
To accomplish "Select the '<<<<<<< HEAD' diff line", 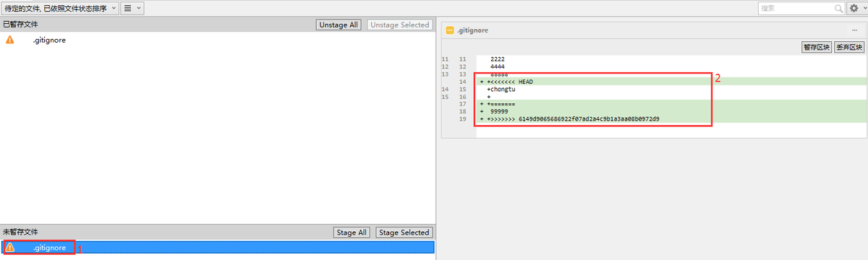I will click(671, 82).
